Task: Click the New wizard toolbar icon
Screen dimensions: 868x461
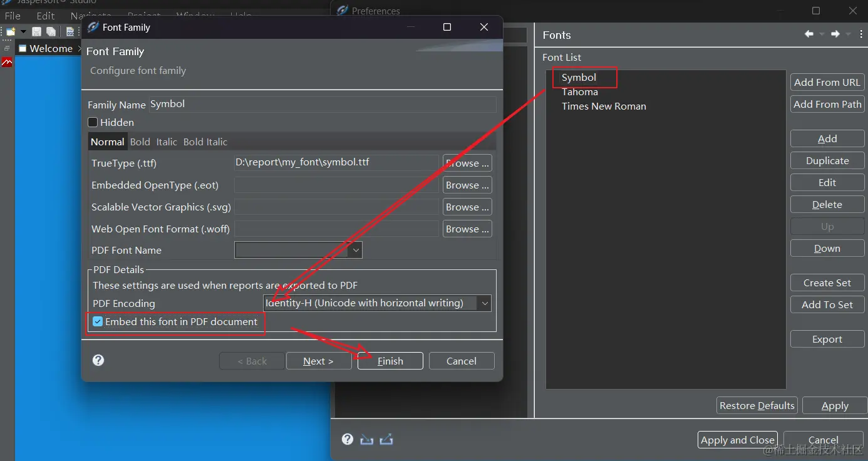Action: click(x=11, y=31)
